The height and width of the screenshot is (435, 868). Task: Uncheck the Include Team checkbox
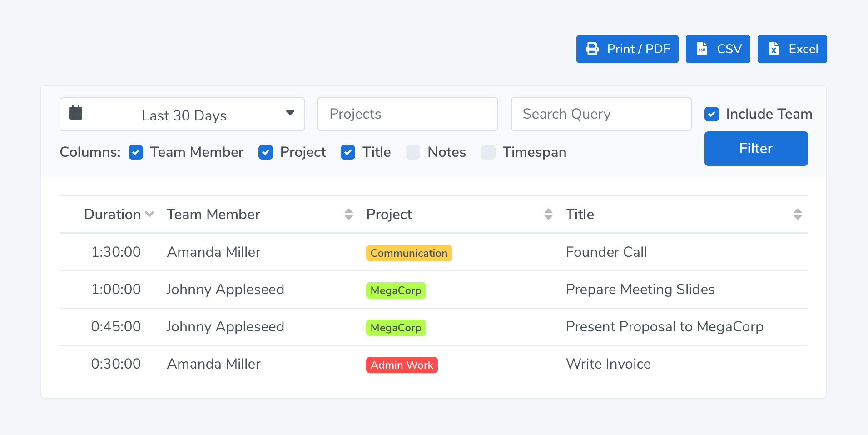tap(711, 114)
